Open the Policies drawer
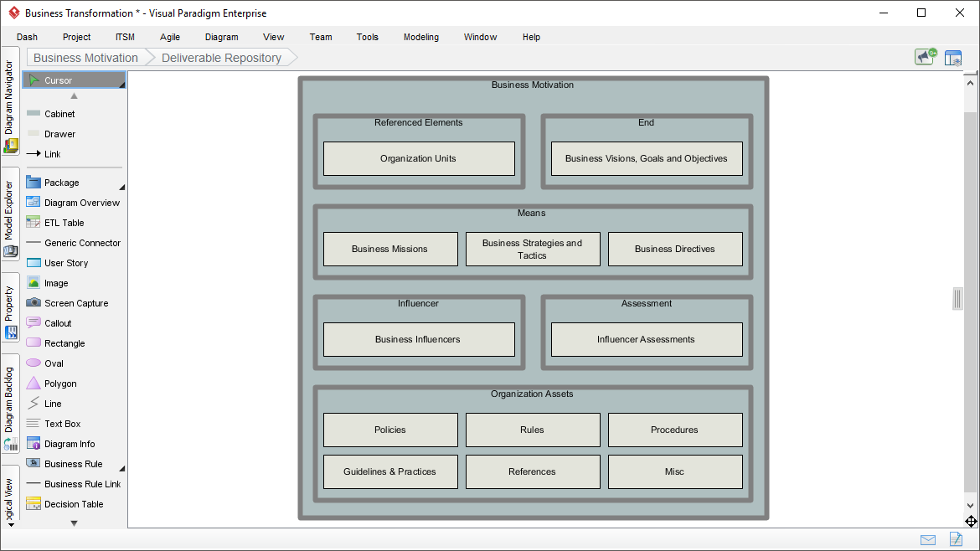The width and height of the screenshot is (980, 551). point(390,430)
